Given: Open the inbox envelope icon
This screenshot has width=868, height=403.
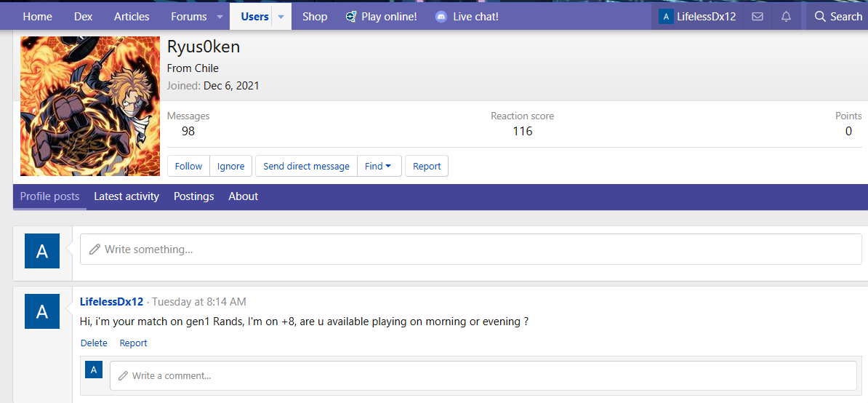Looking at the screenshot, I should tap(758, 16).
